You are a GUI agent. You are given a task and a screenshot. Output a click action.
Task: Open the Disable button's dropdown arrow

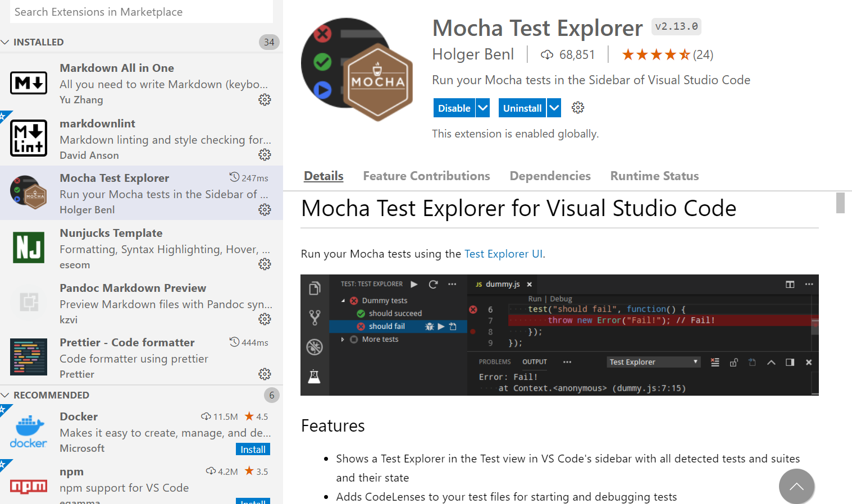[x=482, y=107]
